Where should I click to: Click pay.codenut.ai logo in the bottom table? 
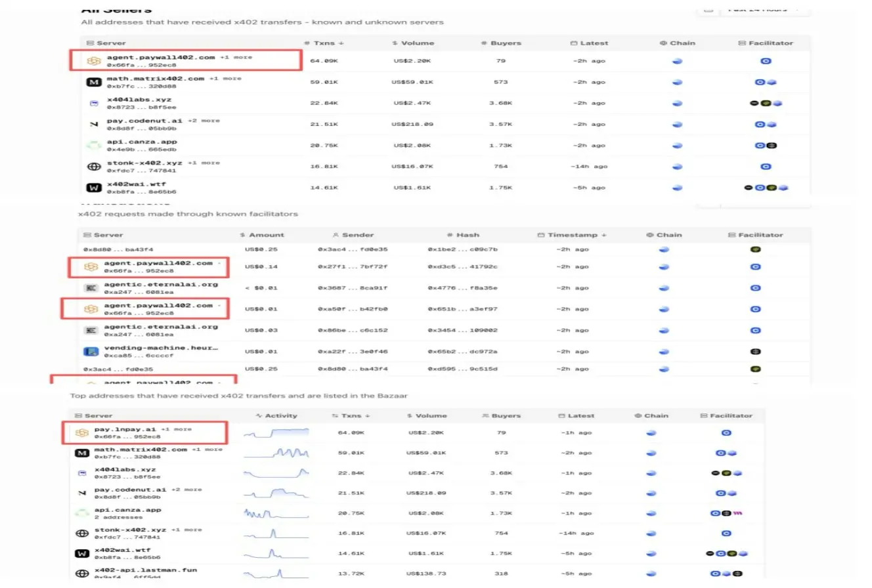point(82,493)
